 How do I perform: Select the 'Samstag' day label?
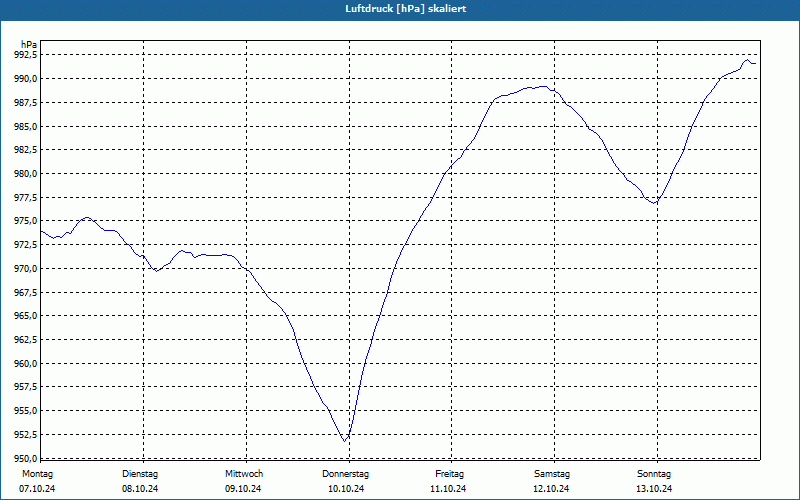pos(552,474)
